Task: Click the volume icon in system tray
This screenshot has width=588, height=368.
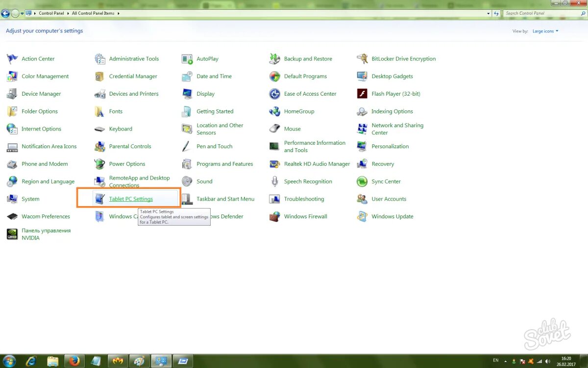Action: [547, 361]
